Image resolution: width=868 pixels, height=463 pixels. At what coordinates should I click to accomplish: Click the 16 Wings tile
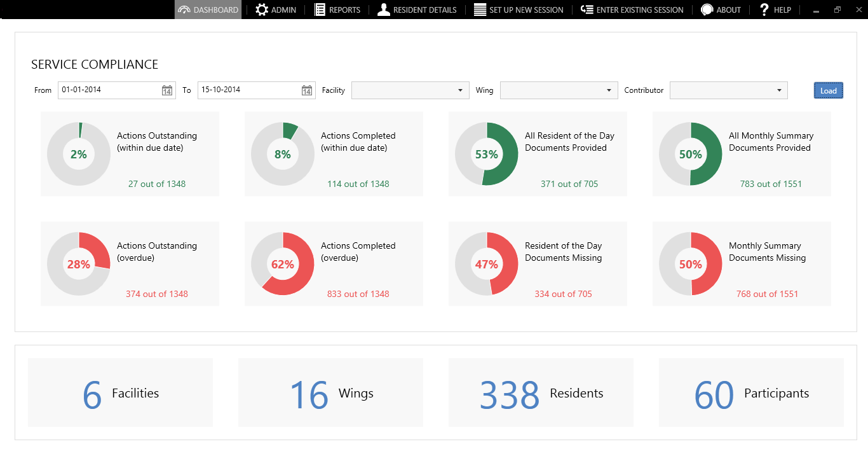tap(330, 392)
